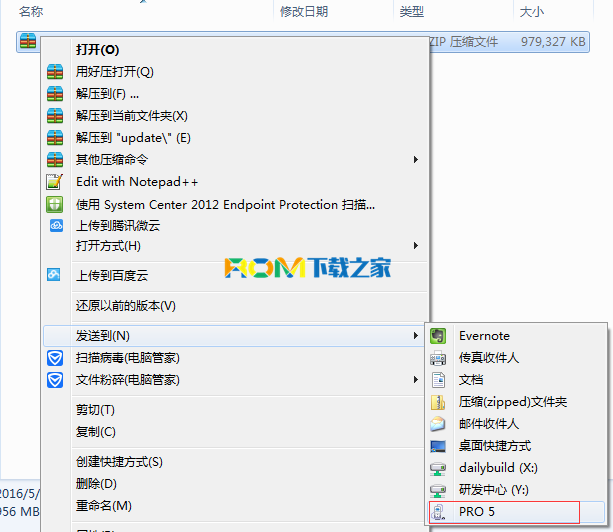This screenshot has height=532, width=613.
Task: Choose 创建快捷方式(S)
Action: [119, 462]
